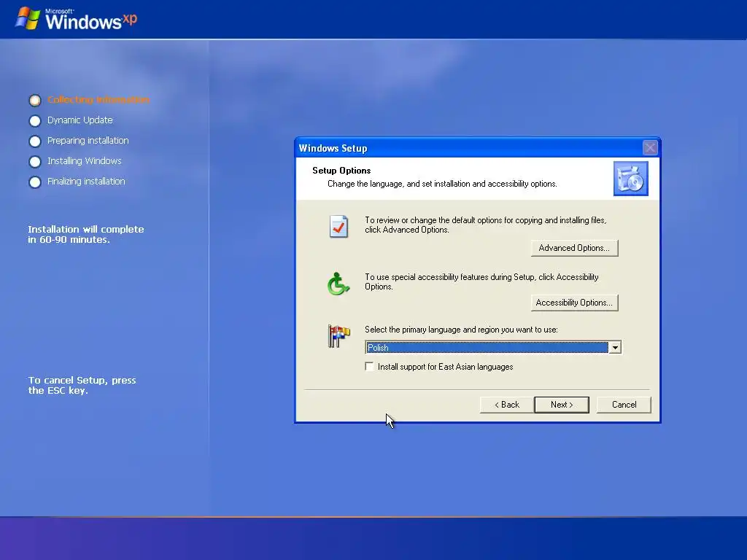Click the setup CD icon in header
The image size is (747, 560).
click(631, 179)
